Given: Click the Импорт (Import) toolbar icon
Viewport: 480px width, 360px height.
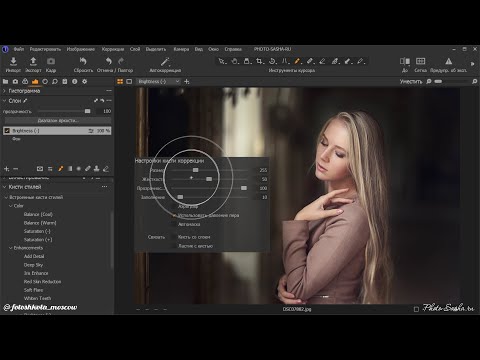Looking at the screenshot, I should pos(13,61).
